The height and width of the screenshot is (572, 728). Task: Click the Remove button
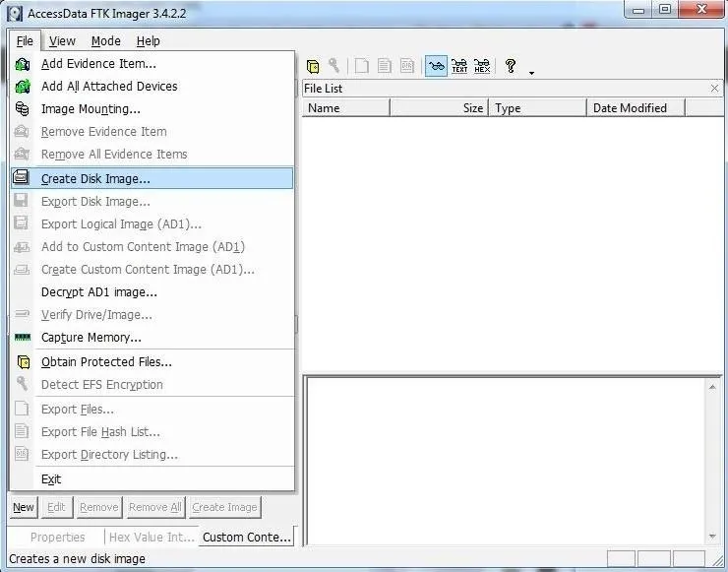click(x=99, y=507)
